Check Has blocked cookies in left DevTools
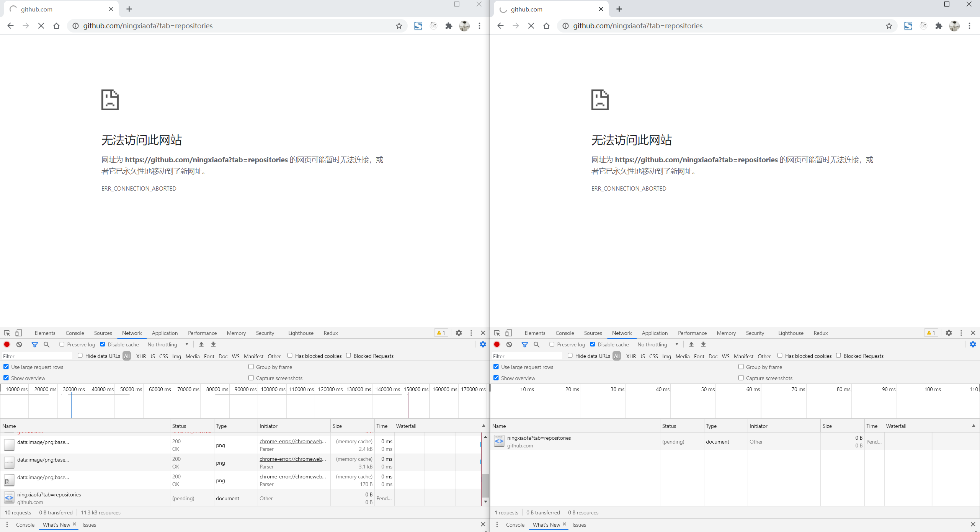 click(290, 356)
